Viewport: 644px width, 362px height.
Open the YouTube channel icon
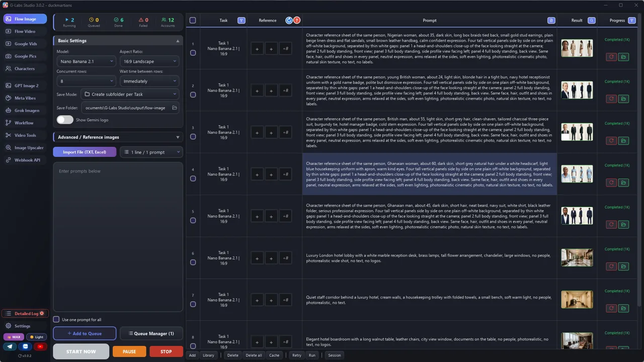pos(40,346)
